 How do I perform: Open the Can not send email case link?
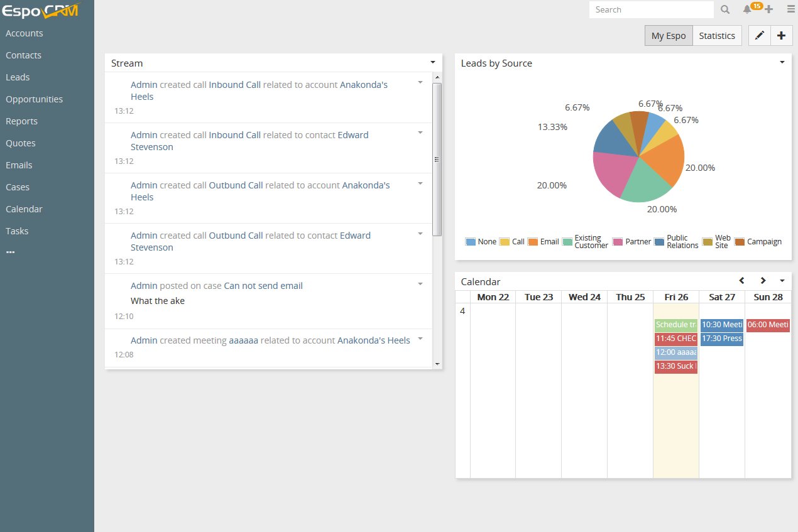pos(263,286)
